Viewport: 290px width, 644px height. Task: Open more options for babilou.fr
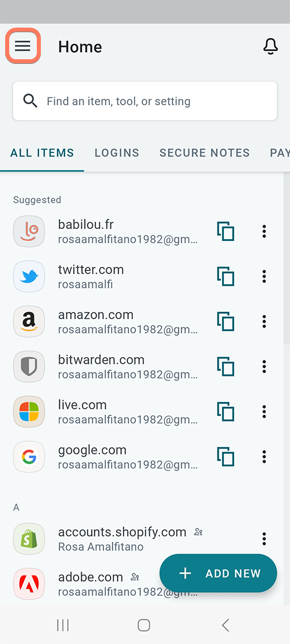click(x=264, y=231)
